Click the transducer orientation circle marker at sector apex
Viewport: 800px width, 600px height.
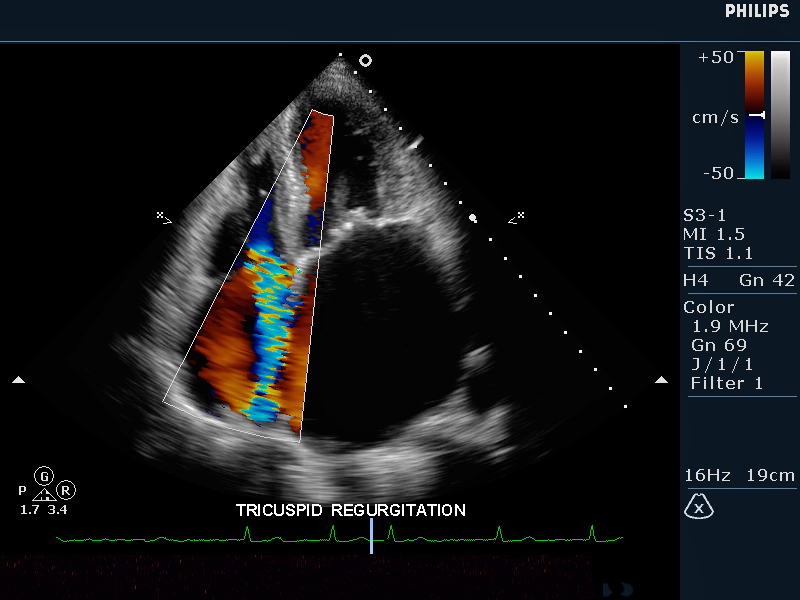tap(365, 61)
